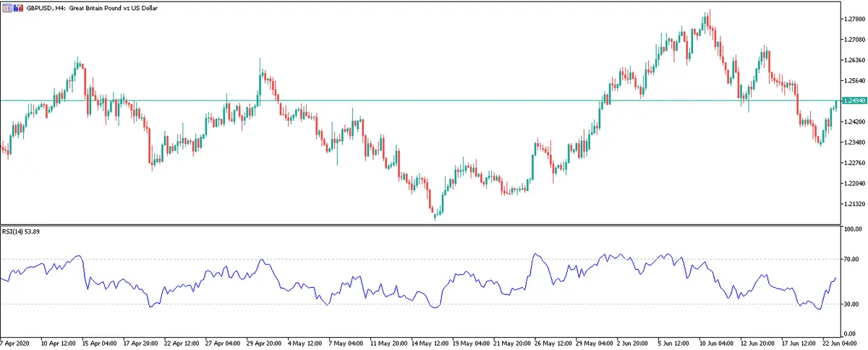
Task: Click the 1.21320 price scale label
Action: coord(854,204)
